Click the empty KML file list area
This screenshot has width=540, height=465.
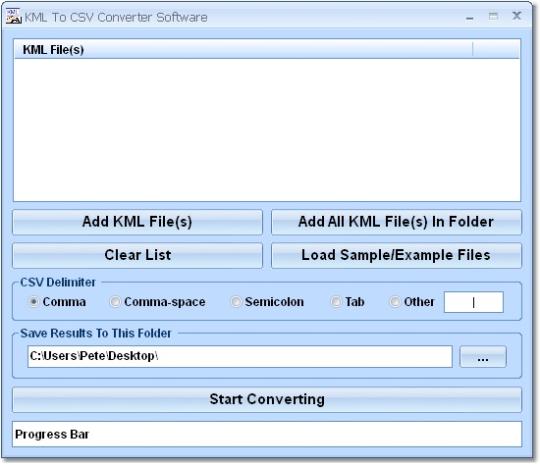point(267,130)
